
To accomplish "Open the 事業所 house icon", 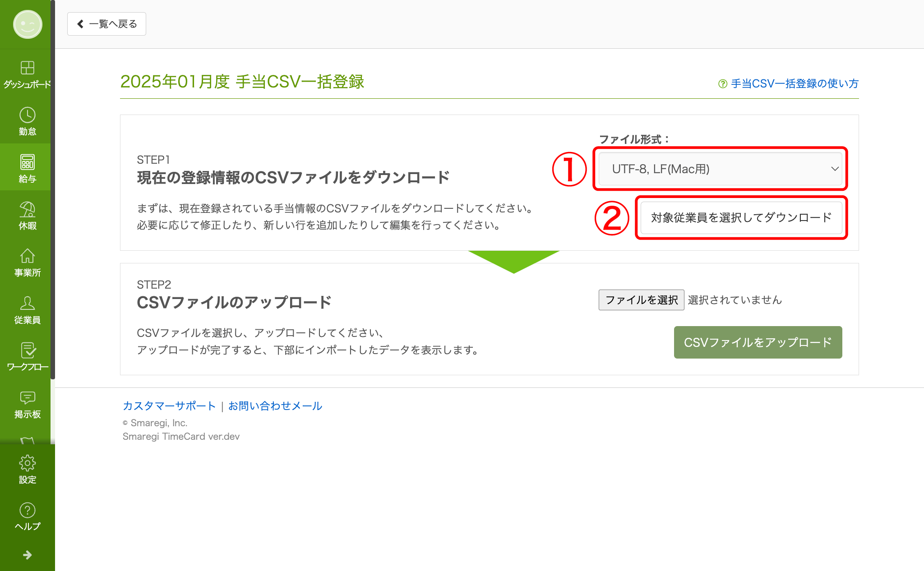I will 27,256.
